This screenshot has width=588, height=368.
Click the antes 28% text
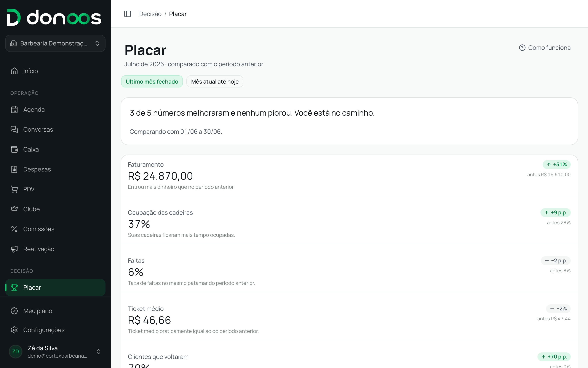point(559,223)
